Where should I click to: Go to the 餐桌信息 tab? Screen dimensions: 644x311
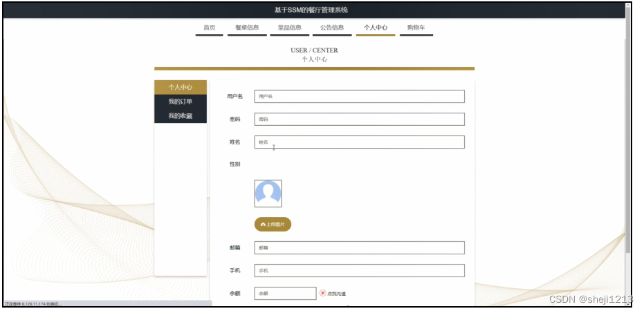[247, 28]
